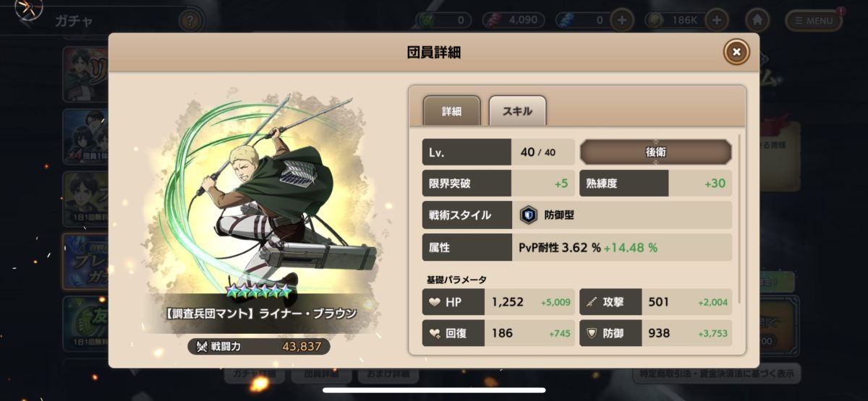Tap the 戦闘力 combat power badge
Viewport: 868px width, 401px height.
pyautogui.click(x=259, y=347)
